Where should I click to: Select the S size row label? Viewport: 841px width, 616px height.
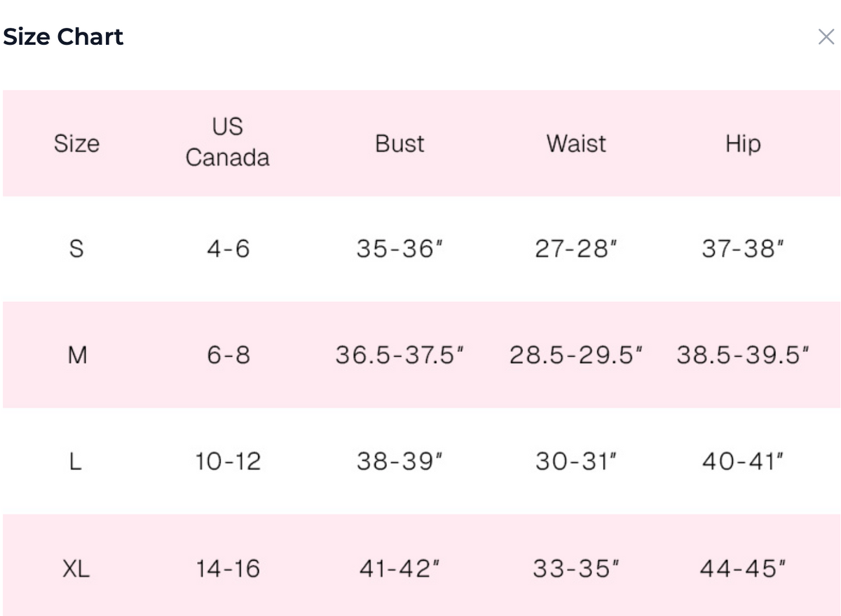tap(76, 249)
